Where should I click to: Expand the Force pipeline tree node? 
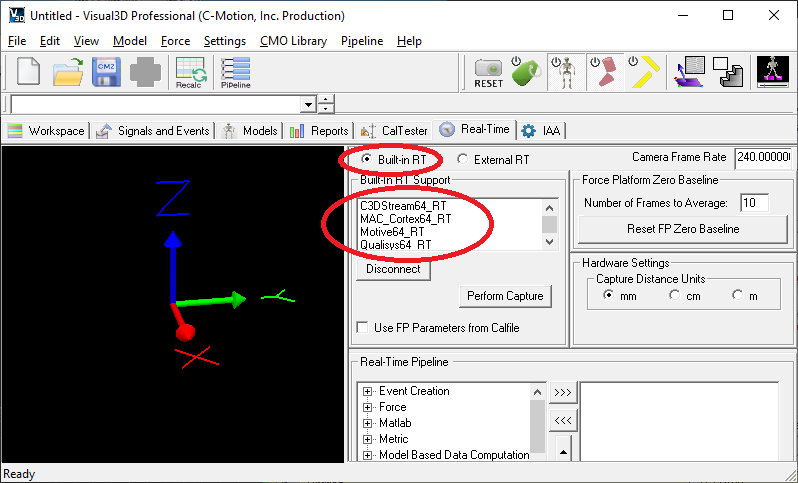click(x=367, y=407)
